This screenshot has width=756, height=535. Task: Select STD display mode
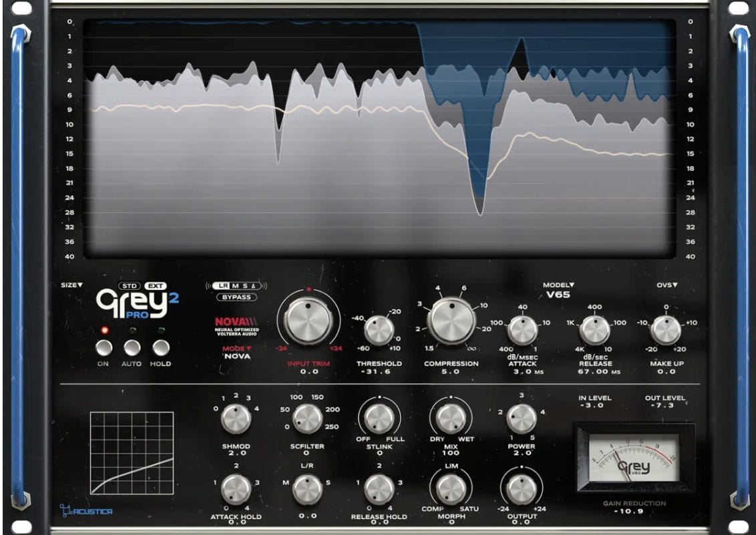[x=130, y=286]
